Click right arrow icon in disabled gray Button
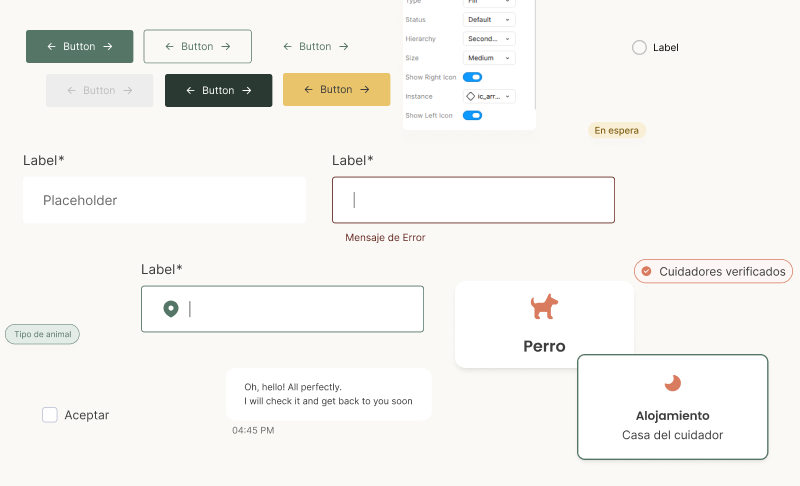The height and width of the screenshot is (486, 800). 128,90
